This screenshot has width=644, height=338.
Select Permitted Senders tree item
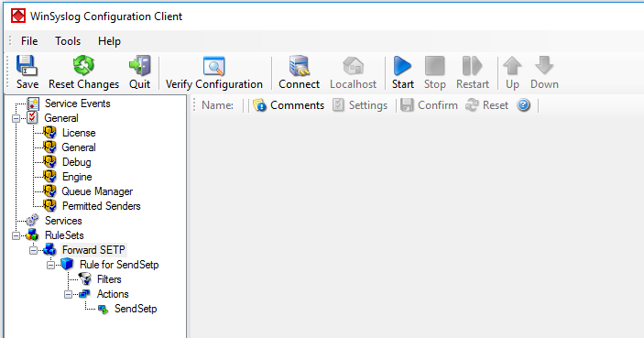point(102,206)
